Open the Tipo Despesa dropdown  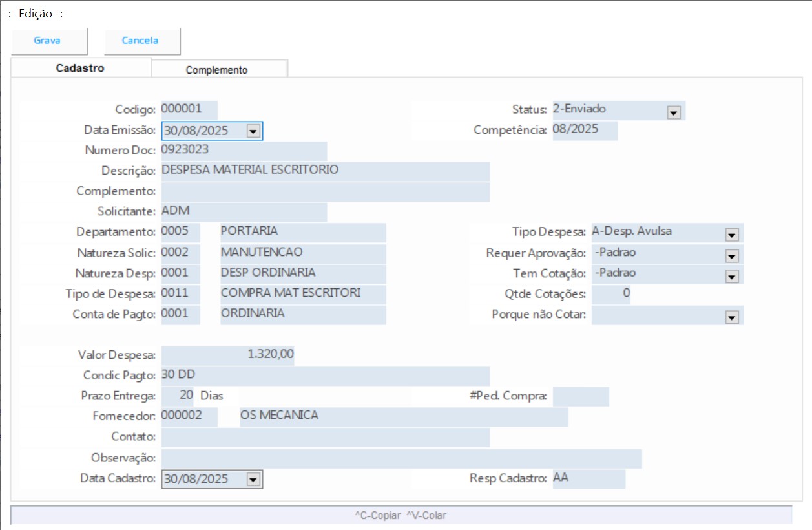[731, 235]
